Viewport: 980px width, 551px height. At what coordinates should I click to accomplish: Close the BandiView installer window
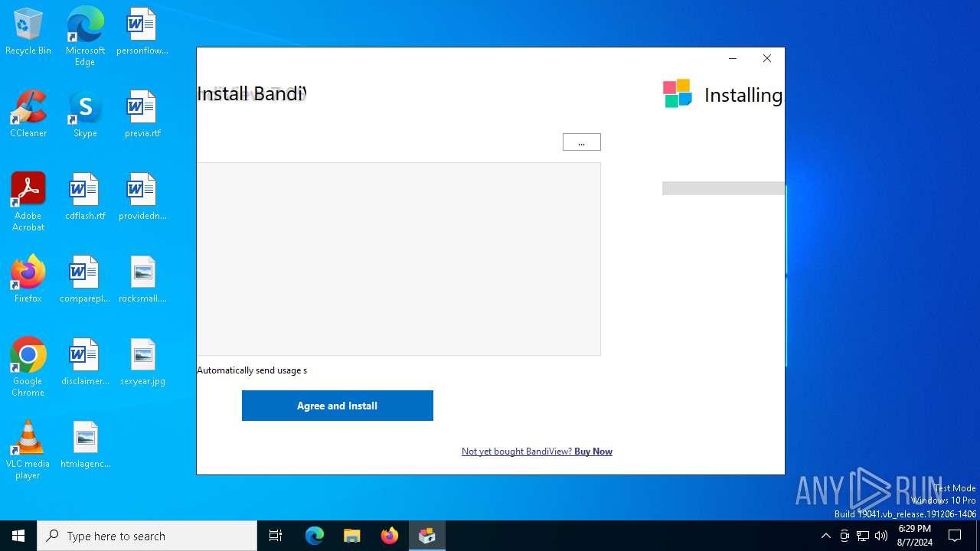pos(767,59)
